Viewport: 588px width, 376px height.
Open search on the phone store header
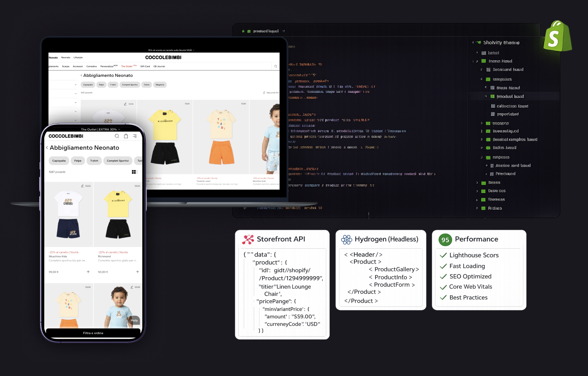pyautogui.click(x=117, y=136)
